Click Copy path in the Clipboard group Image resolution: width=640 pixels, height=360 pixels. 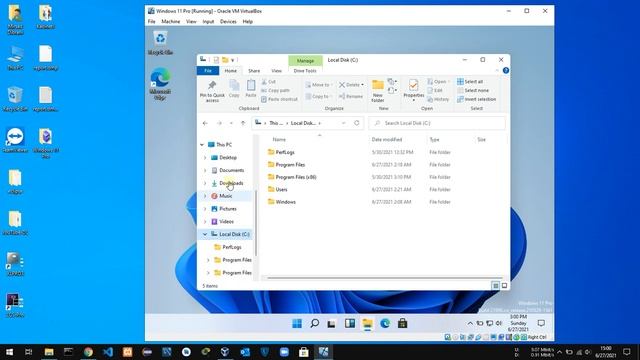[x=275, y=90]
